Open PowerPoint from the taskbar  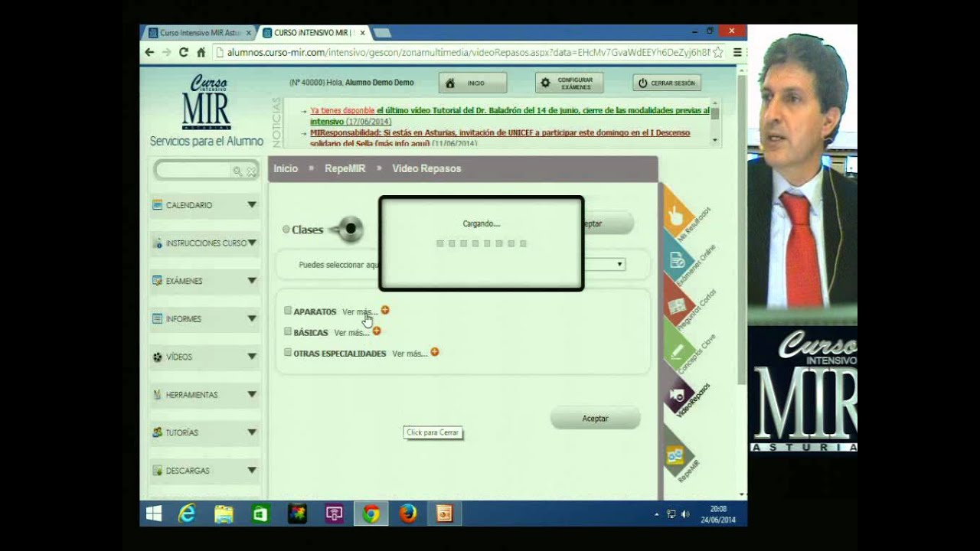click(x=445, y=514)
